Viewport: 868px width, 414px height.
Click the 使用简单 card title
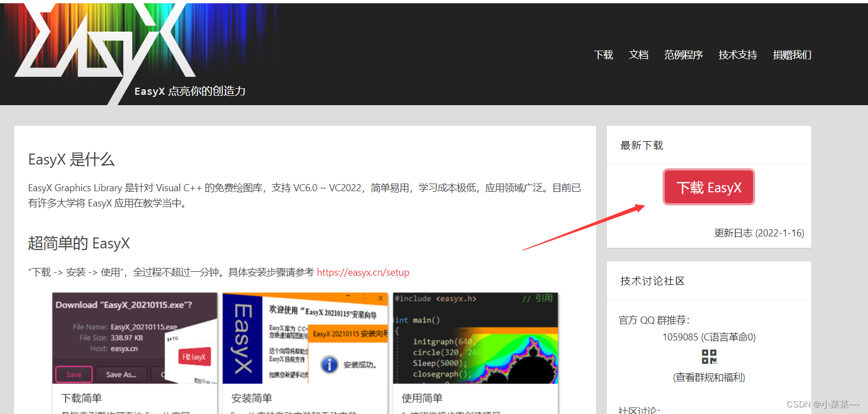pos(422,398)
